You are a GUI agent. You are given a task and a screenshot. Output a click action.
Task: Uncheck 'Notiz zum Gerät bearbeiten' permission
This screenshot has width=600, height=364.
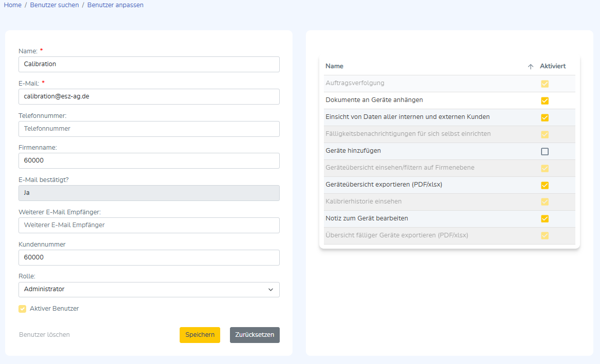[545, 219]
